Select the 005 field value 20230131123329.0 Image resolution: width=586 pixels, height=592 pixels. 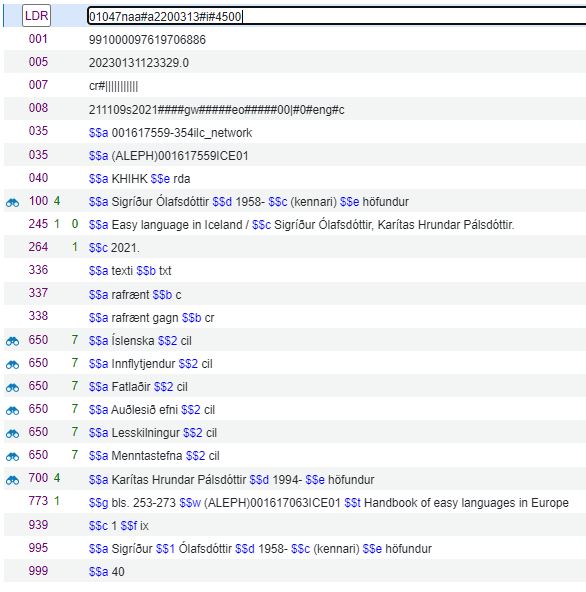point(139,63)
